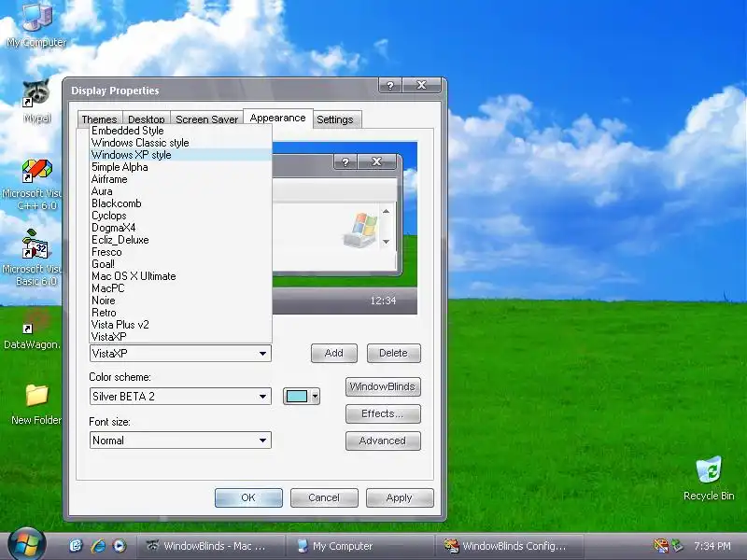The width and height of the screenshot is (747, 560).
Task: Open the Effects... button
Action: 383,413
